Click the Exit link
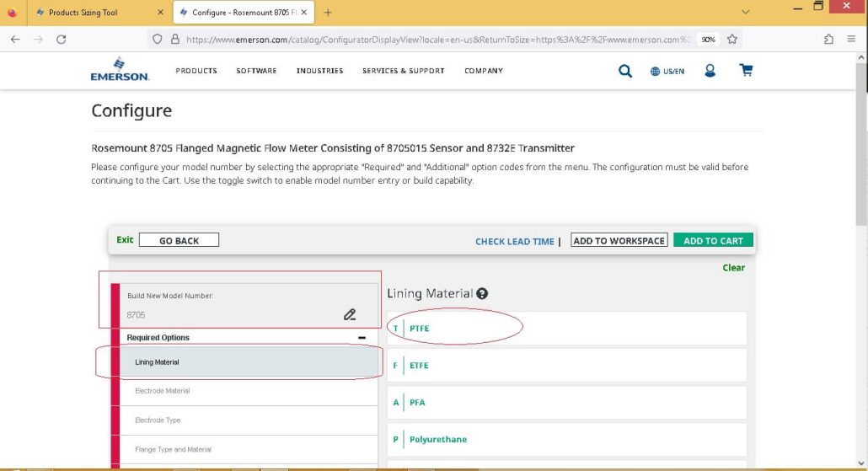The width and height of the screenshot is (868, 471). 125,239
